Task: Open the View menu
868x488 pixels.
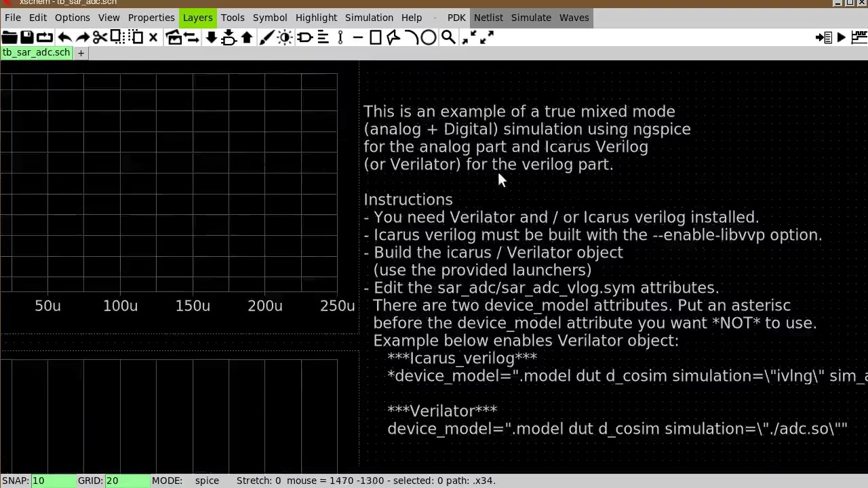Action: tap(108, 17)
